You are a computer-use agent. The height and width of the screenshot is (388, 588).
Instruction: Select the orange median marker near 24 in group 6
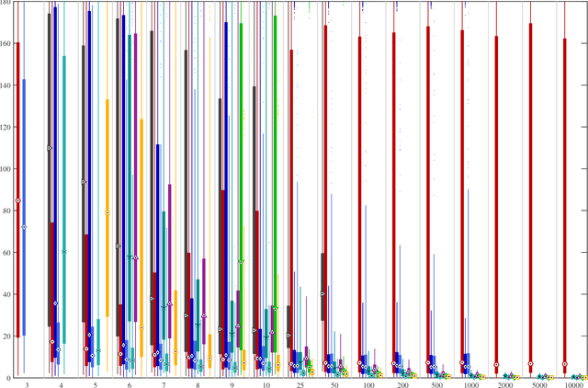tap(141, 327)
